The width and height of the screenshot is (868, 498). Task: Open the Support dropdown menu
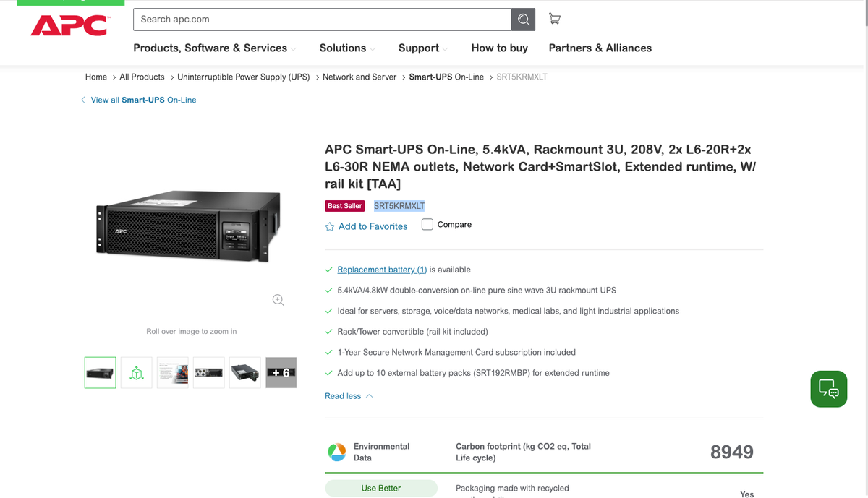[x=423, y=48]
